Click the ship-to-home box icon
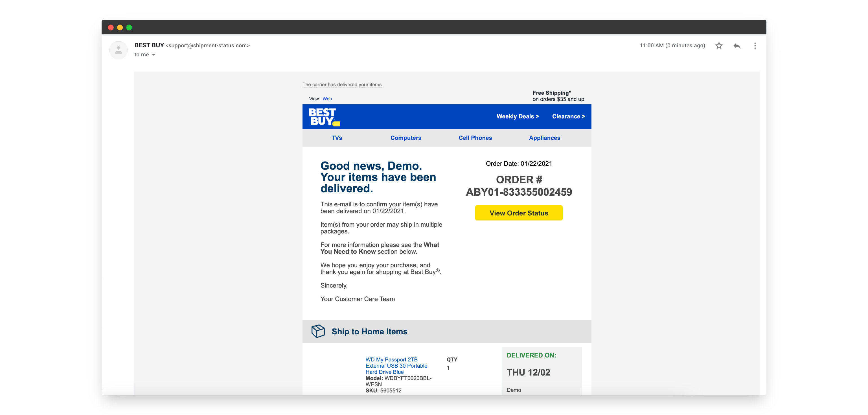The height and width of the screenshot is (415, 868). (319, 332)
